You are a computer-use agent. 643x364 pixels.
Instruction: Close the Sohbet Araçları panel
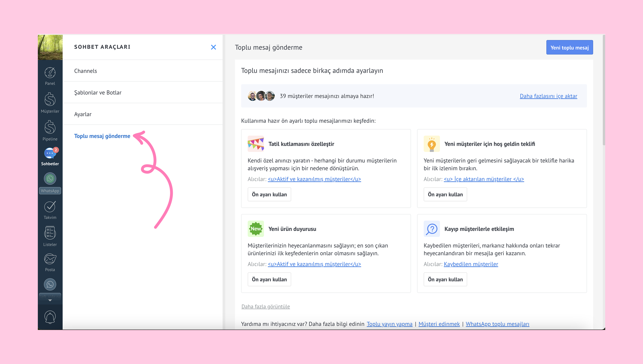pos(213,47)
